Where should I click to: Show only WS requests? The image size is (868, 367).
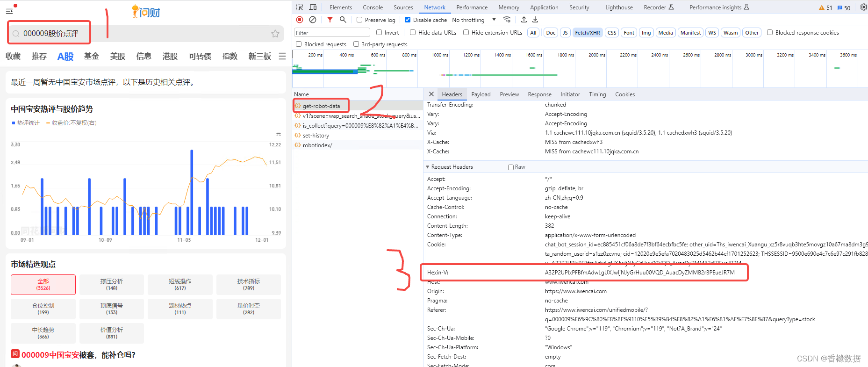pos(712,33)
